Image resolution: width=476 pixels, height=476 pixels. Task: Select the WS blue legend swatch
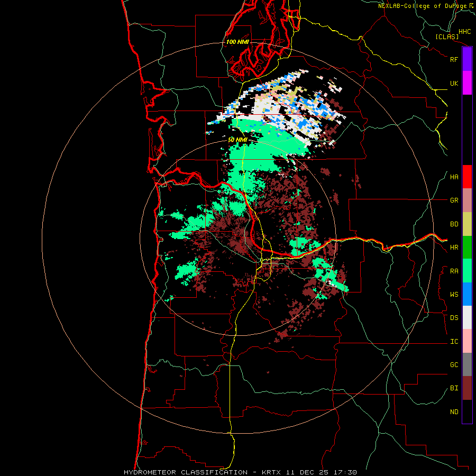tap(467, 294)
